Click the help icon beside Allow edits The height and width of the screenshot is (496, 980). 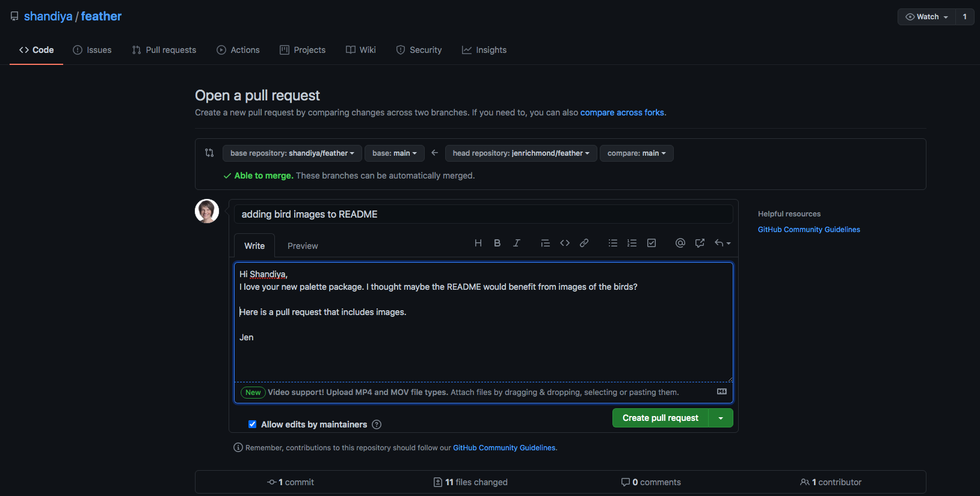(x=377, y=424)
